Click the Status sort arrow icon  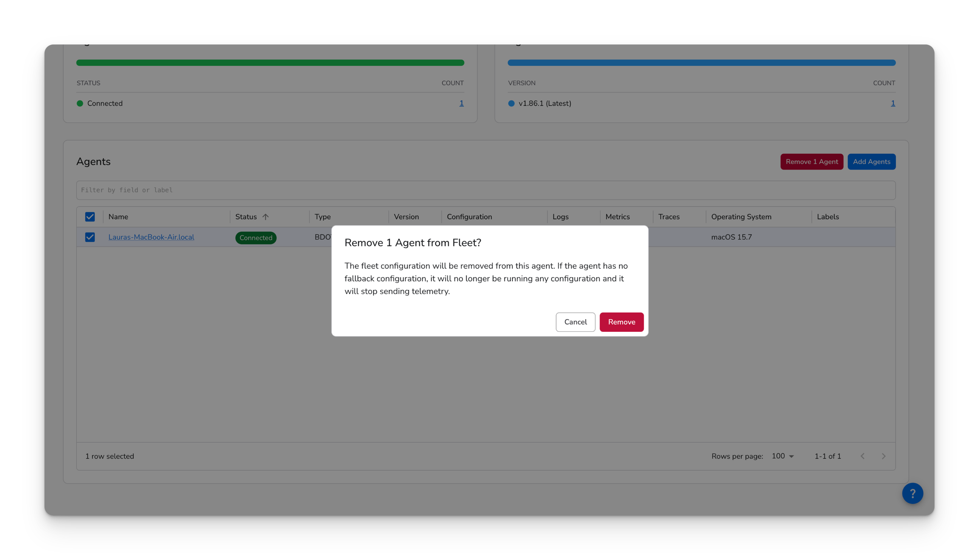tap(266, 217)
